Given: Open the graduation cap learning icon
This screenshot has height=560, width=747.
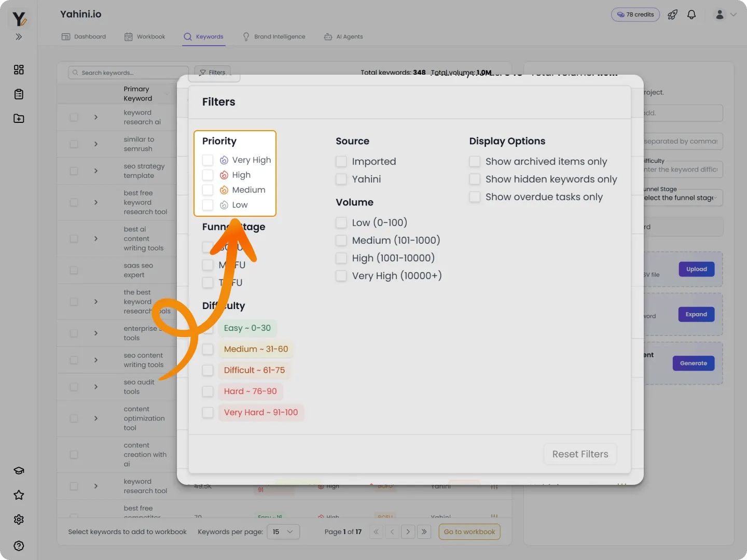Looking at the screenshot, I should coord(19,470).
